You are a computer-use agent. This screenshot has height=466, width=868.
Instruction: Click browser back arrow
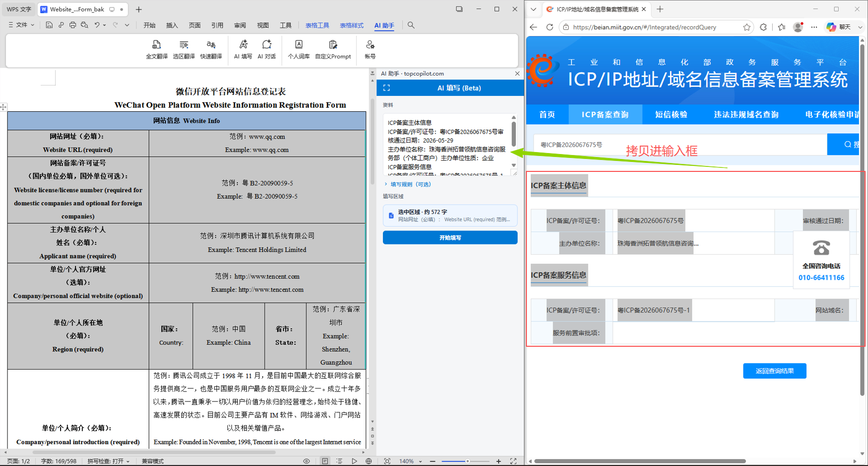533,27
